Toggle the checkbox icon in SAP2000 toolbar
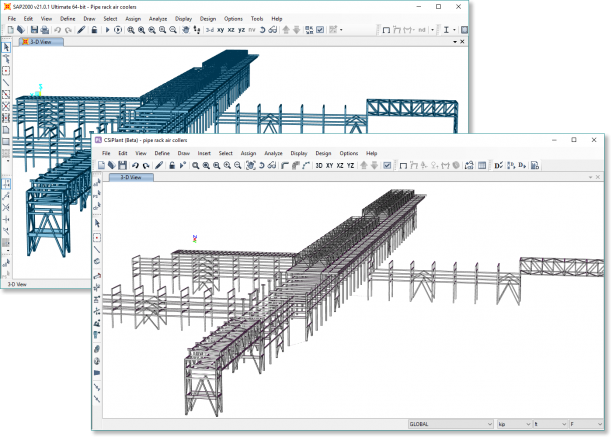 320,30
